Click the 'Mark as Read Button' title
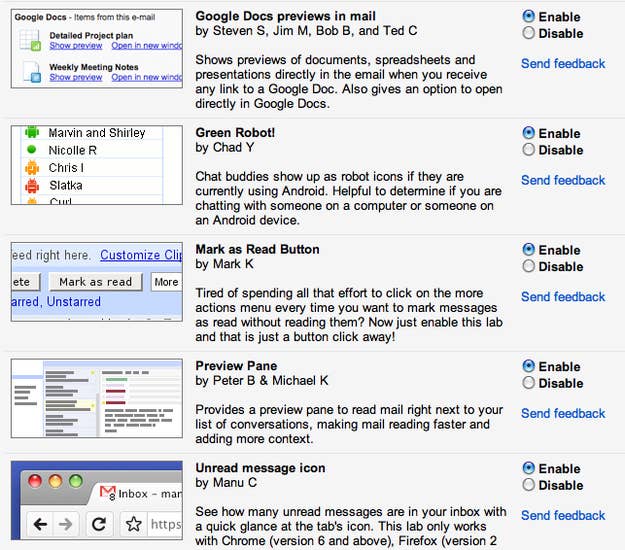 [x=257, y=249]
